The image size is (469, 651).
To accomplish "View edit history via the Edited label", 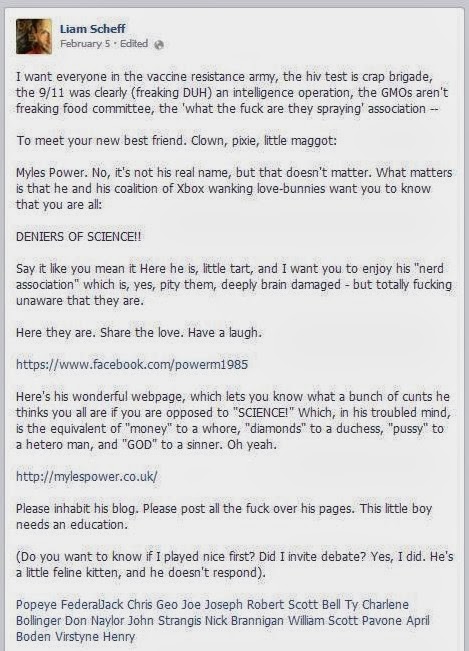I will (134, 44).
